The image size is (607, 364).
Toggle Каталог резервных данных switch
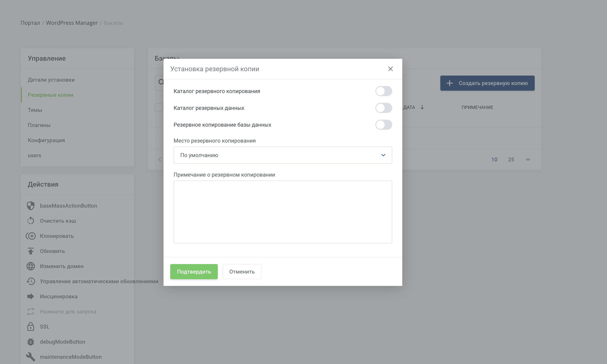click(x=384, y=108)
